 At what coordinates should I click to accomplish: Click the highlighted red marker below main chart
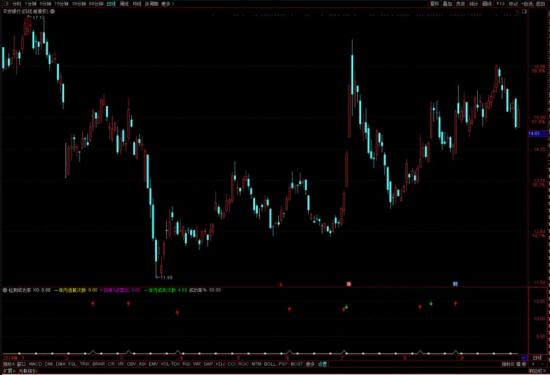349,284
